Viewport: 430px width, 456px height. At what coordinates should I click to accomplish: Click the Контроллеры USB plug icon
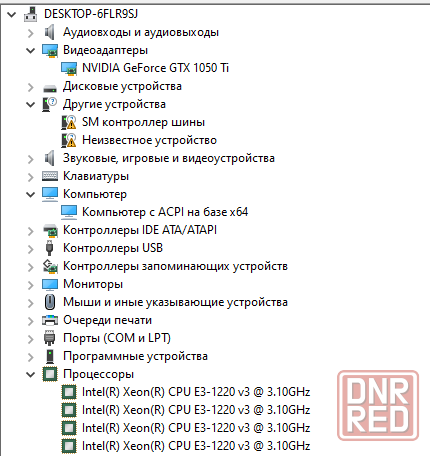point(50,248)
